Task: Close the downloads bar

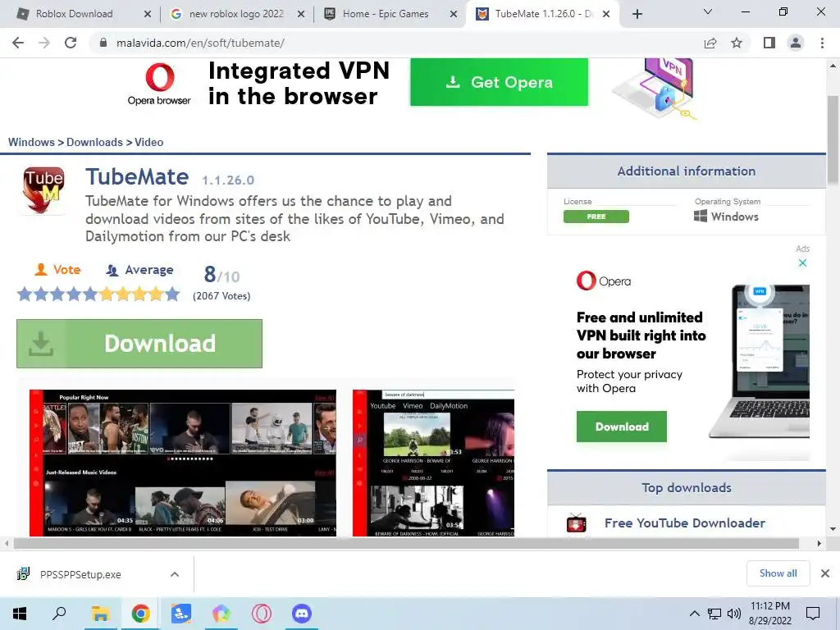Action: [825, 573]
